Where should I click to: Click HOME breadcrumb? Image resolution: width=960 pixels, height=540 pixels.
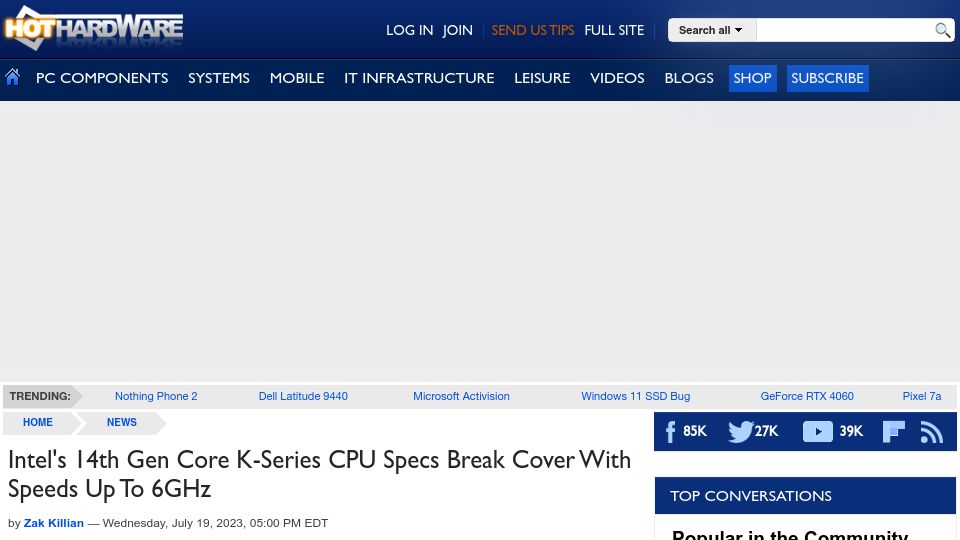[38, 422]
